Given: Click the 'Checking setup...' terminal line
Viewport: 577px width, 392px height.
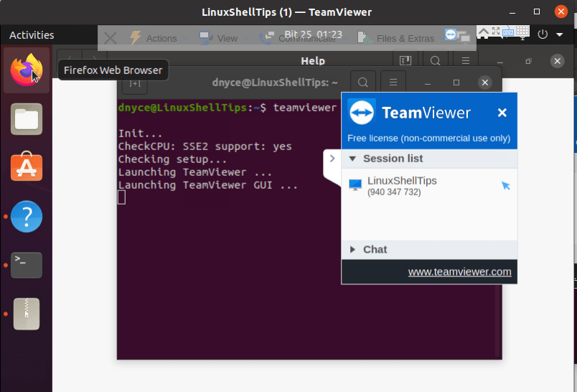Looking at the screenshot, I should (x=172, y=159).
